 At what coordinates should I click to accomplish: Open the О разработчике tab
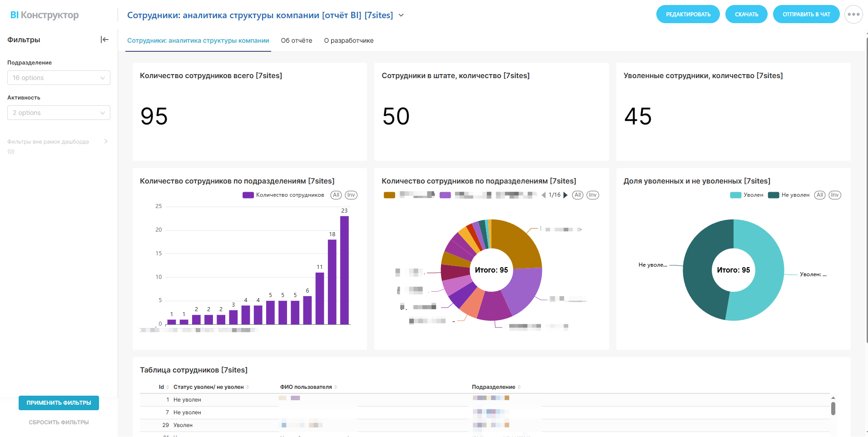[x=348, y=40]
